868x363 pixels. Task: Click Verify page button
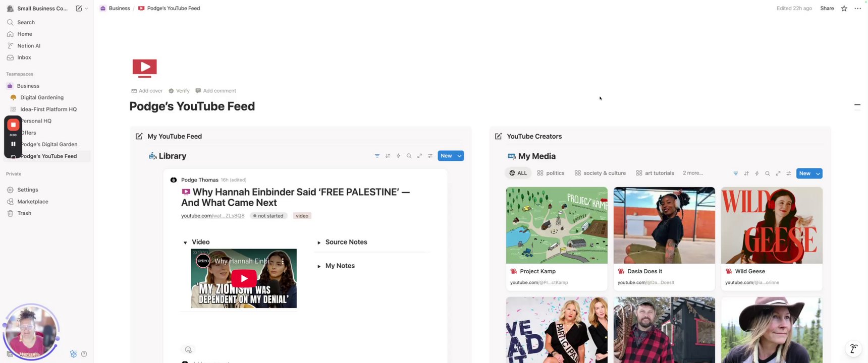coord(179,91)
